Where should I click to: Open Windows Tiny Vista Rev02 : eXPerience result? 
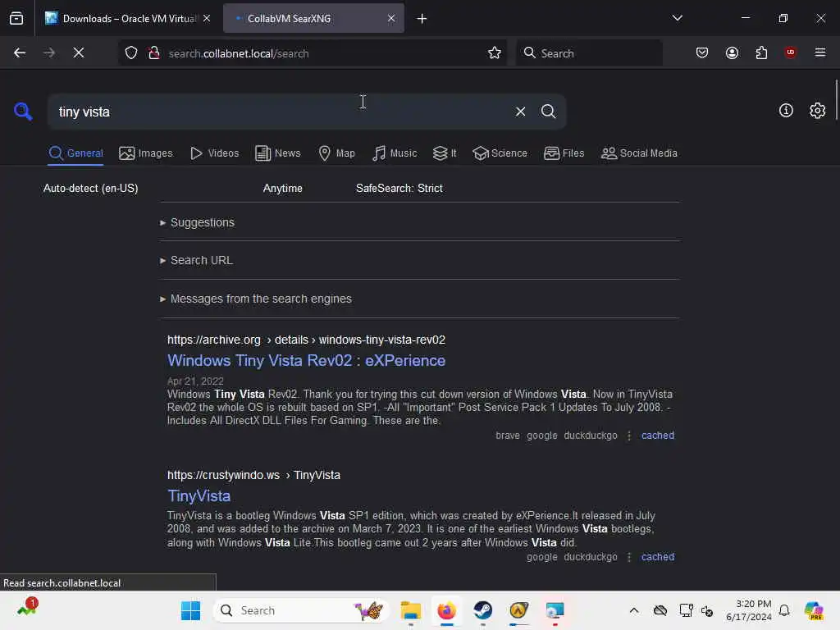tap(307, 361)
